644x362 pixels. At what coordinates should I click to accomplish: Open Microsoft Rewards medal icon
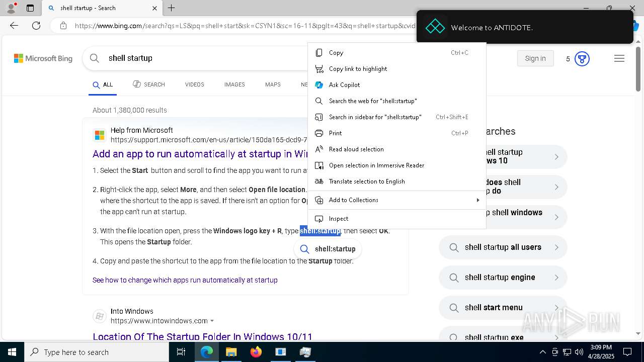pyautogui.click(x=582, y=59)
